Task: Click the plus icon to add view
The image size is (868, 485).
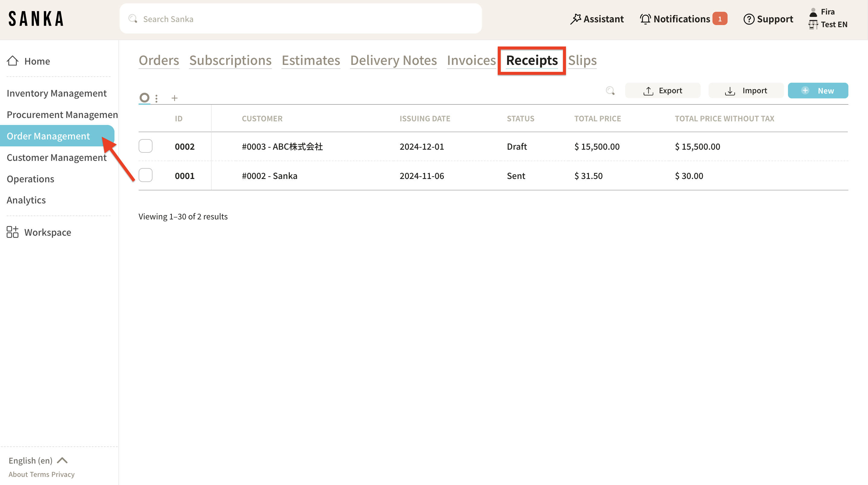Action: [x=174, y=98]
